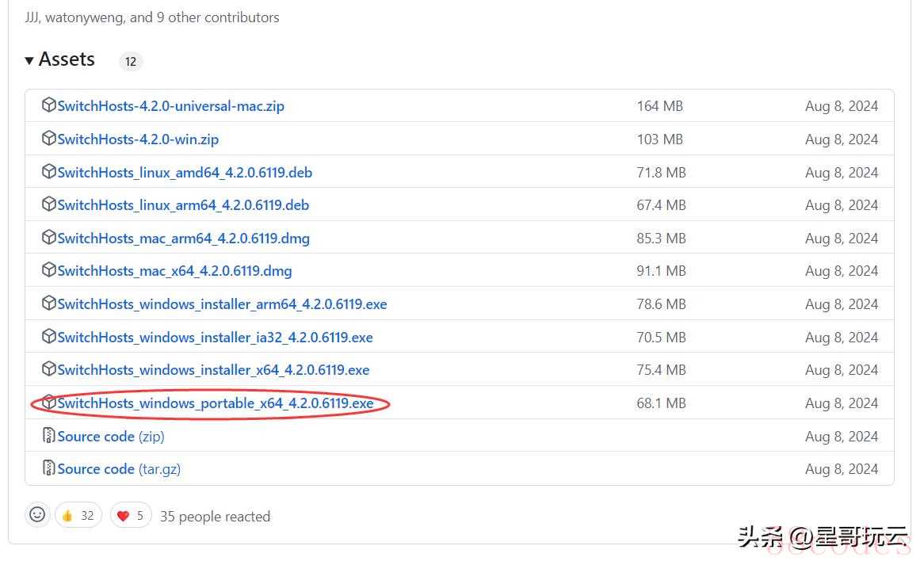Click the package icon beside SwitchHosts-4.2.0-win.zip
924x565 pixels.
click(49, 138)
